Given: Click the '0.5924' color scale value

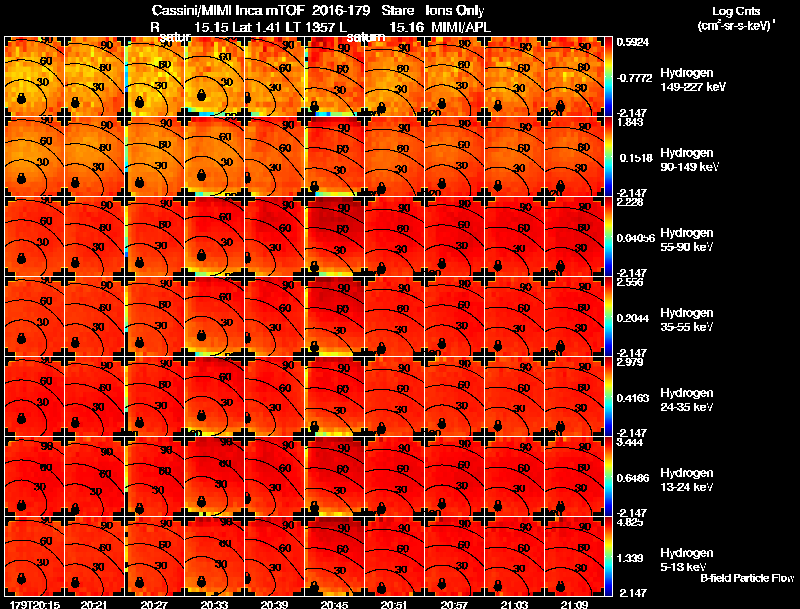Looking at the screenshot, I should (633, 42).
